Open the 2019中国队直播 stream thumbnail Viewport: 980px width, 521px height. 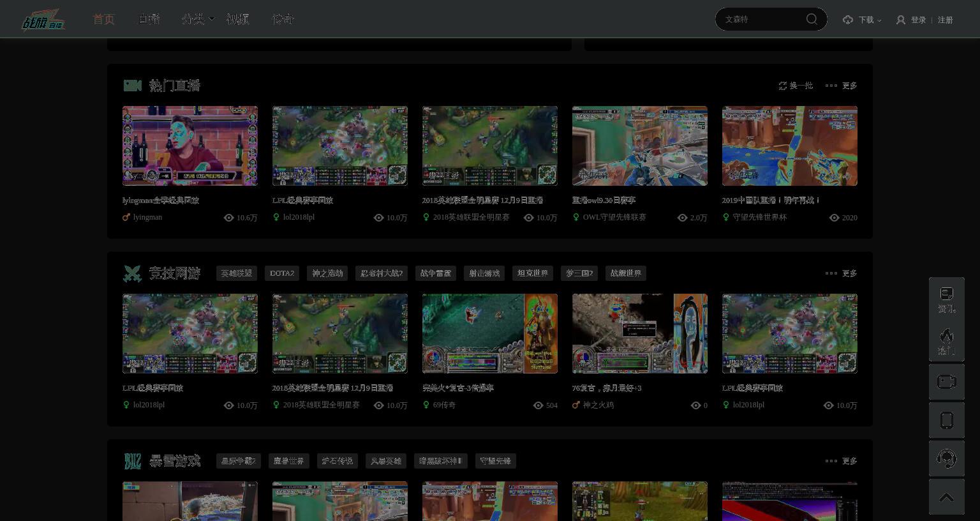coord(790,146)
